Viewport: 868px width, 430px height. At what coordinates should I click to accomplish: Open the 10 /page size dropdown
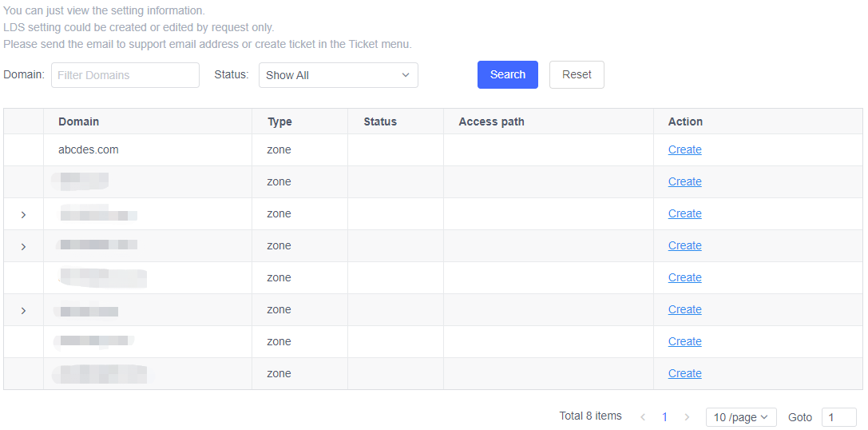click(740, 417)
